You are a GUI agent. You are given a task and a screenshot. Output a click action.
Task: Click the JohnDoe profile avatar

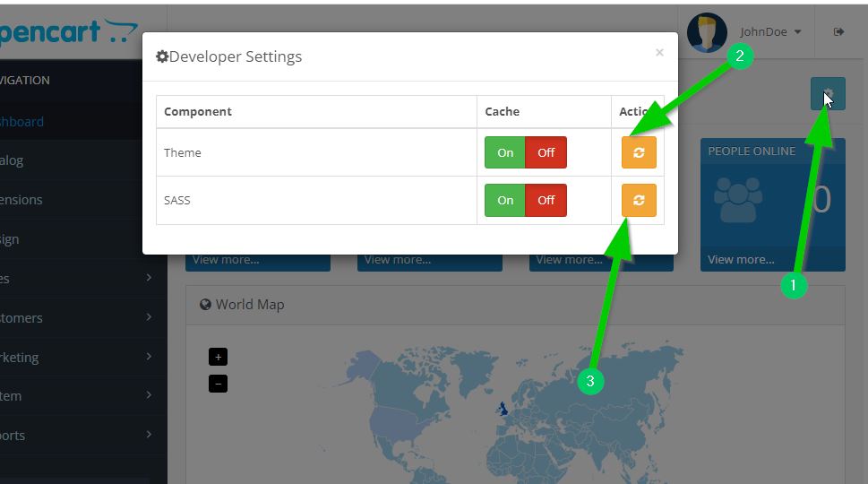tap(707, 32)
